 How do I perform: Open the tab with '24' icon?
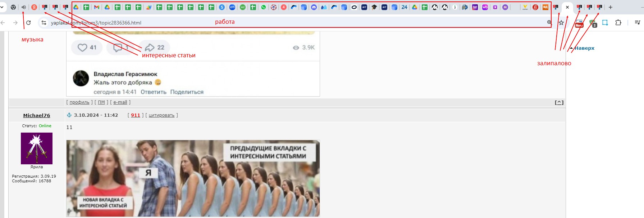[x=405, y=7]
